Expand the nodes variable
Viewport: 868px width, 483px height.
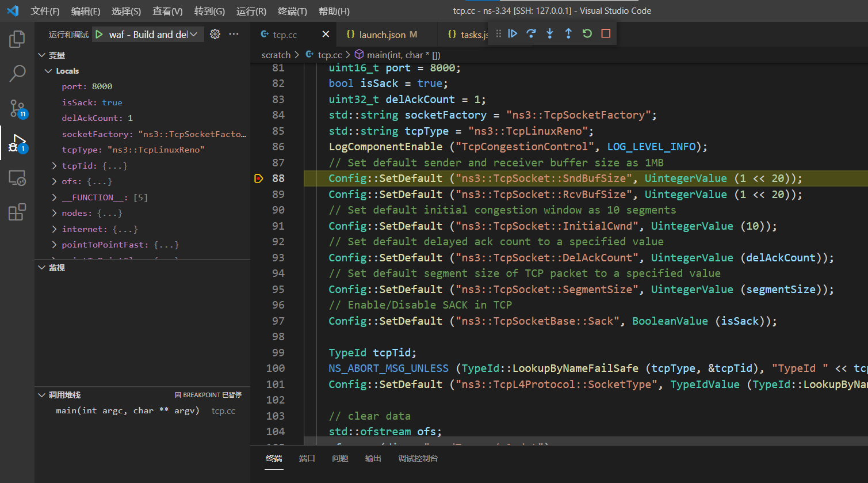pyautogui.click(x=55, y=213)
